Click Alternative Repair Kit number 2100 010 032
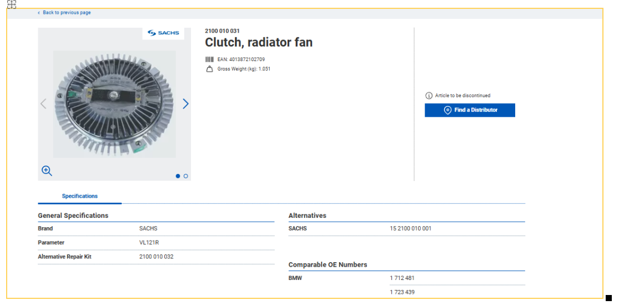Viewport: 644px width, 305px height. click(x=156, y=257)
